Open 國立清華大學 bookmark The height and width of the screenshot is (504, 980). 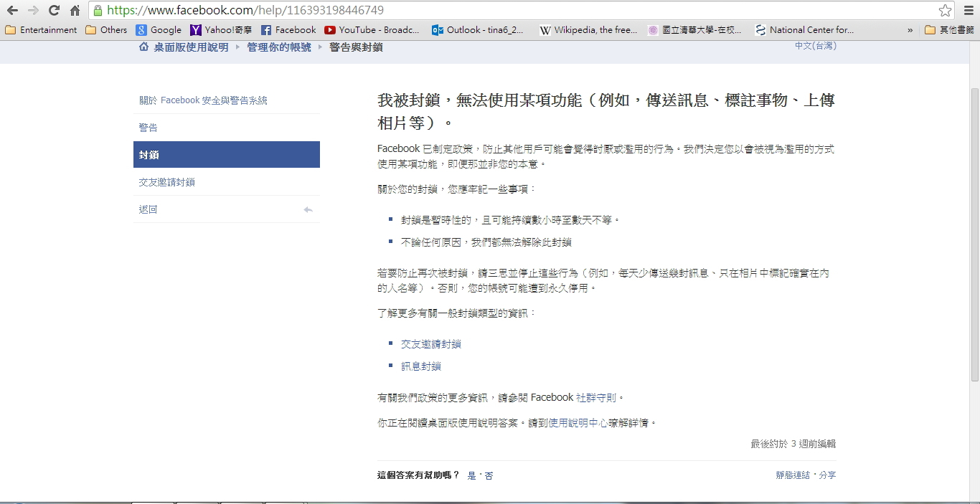[694, 30]
